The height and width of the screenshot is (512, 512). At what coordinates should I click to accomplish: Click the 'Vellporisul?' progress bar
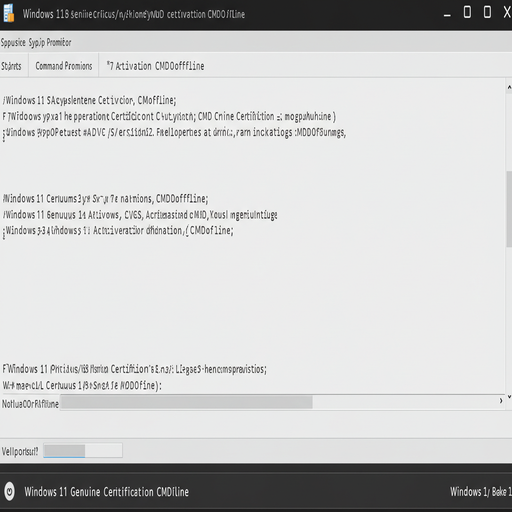83,450
